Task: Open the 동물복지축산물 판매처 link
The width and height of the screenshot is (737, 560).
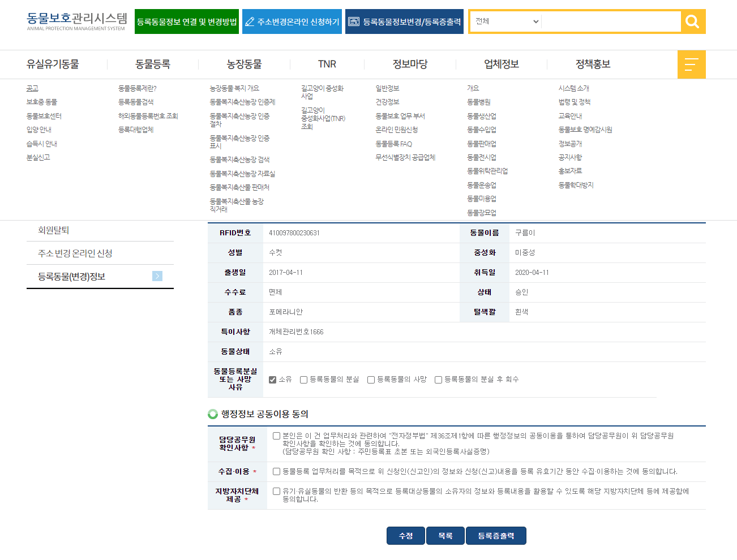Action: click(239, 187)
